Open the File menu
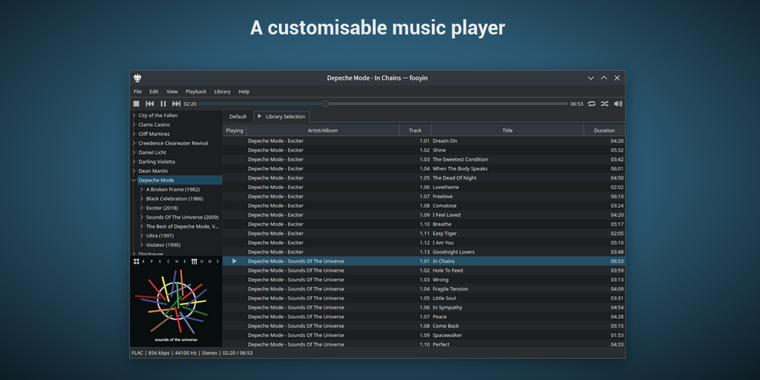 (x=138, y=92)
